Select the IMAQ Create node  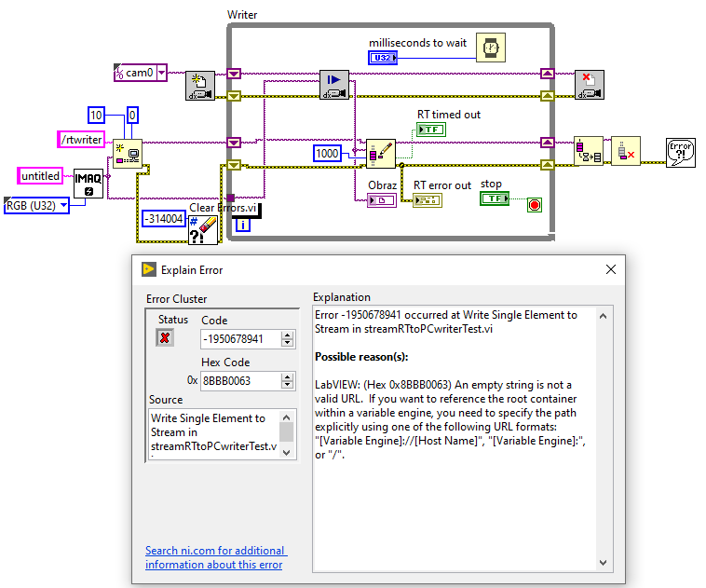pyautogui.click(x=88, y=184)
